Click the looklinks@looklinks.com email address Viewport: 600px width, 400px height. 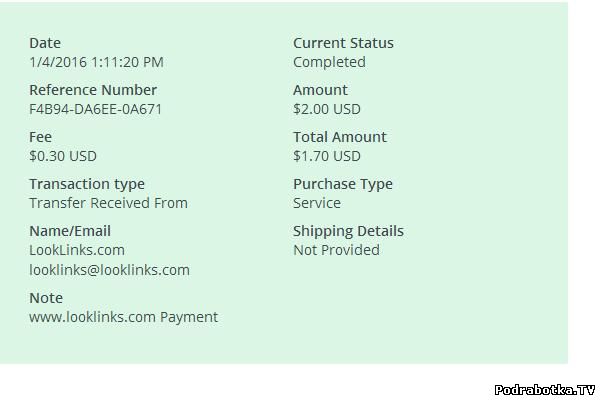tap(109, 270)
